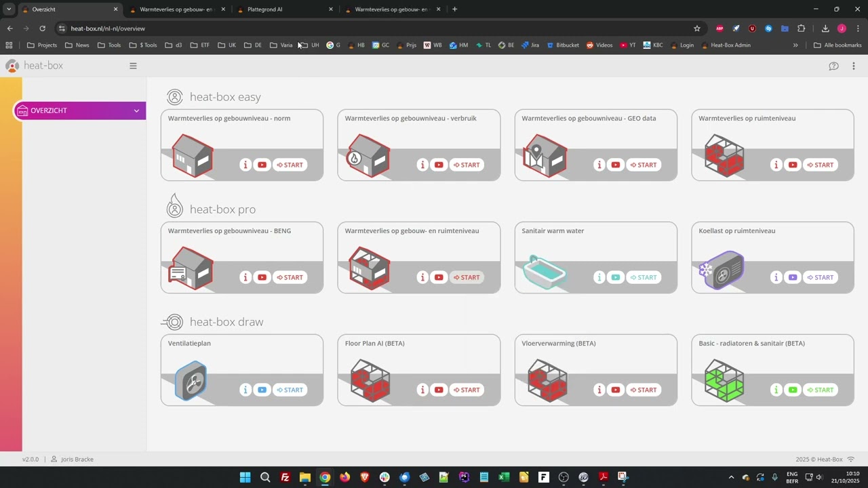Play video for Warmteverlies GEO data card
The height and width of the screenshot is (488, 868).
(x=616, y=165)
